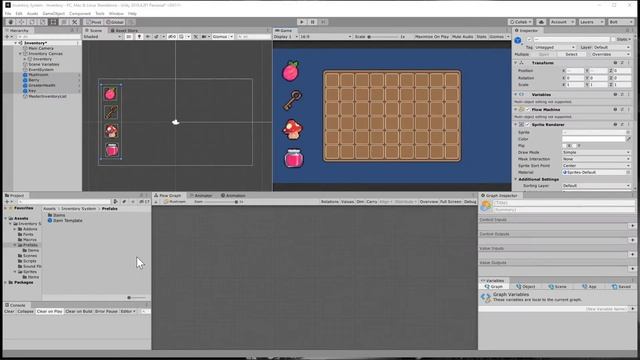
Task: Collapse the Transform component
Action: pos(516,63)
